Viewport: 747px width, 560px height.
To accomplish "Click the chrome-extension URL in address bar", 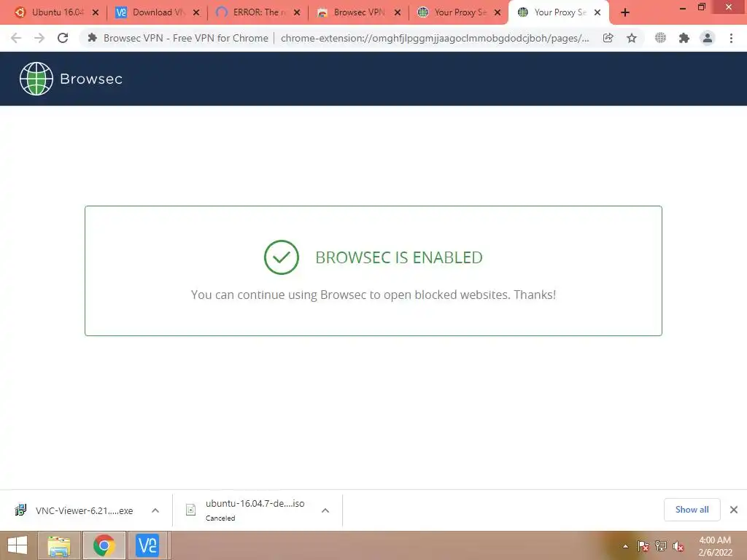I will 435,38.
